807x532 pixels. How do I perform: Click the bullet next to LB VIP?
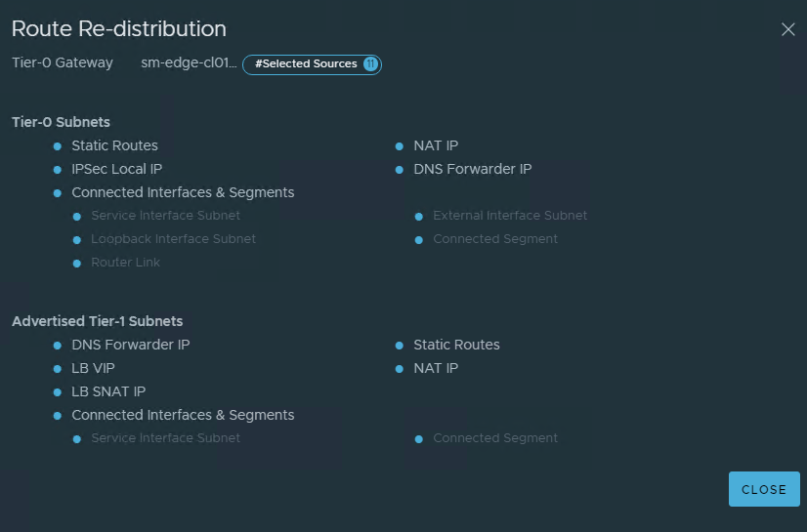click(58, 369)
